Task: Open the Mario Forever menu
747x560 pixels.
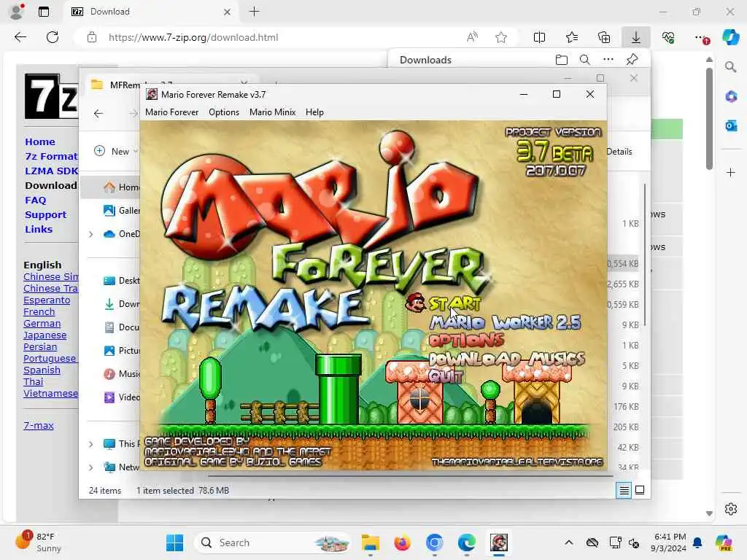Action: [x=171, y=112]
